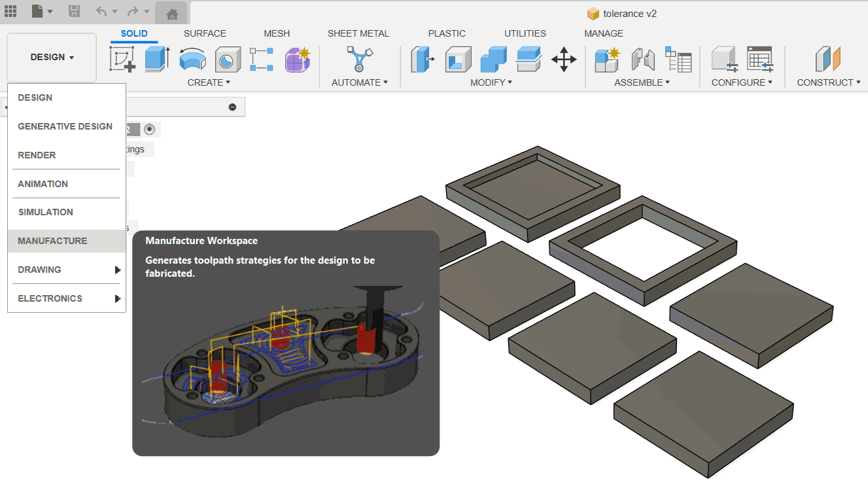Collapse the browser panel minus icon
This screenshot has width=868, height=494.
click(x=232, y=107)
